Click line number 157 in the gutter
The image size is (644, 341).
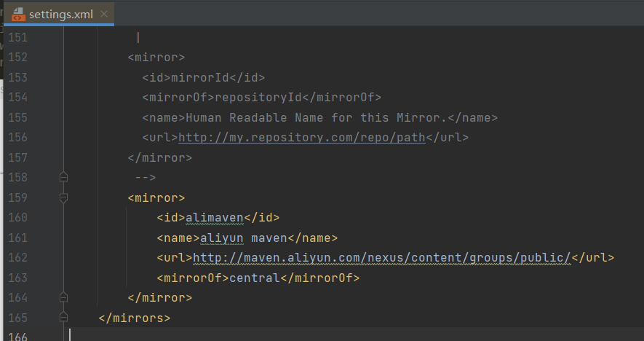[17, 157]
